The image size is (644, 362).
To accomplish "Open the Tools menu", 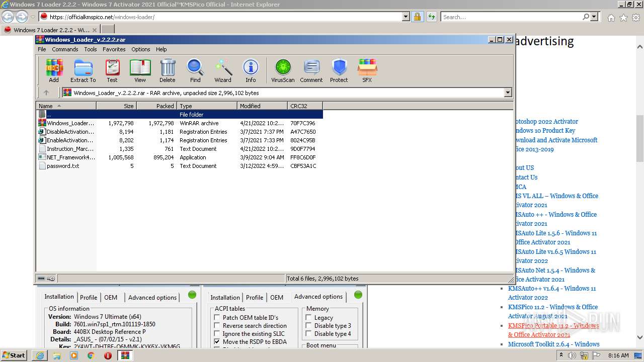I will point(91,49).
